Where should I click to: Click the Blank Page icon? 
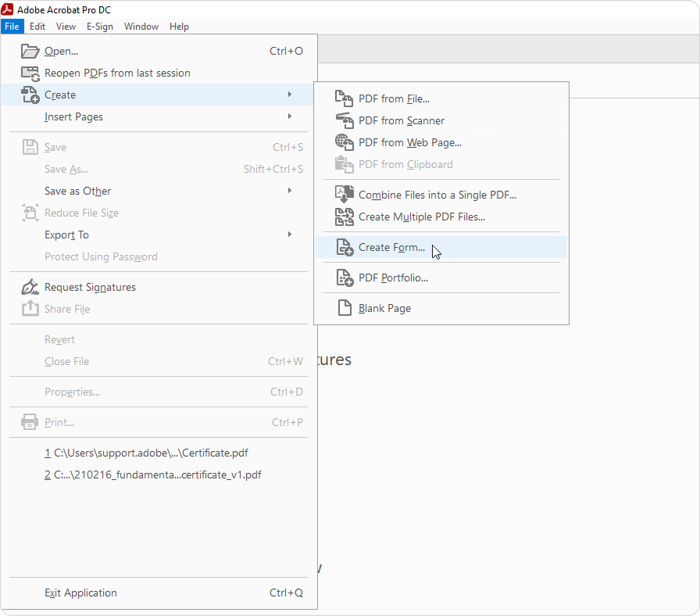[x=344, y=308]
